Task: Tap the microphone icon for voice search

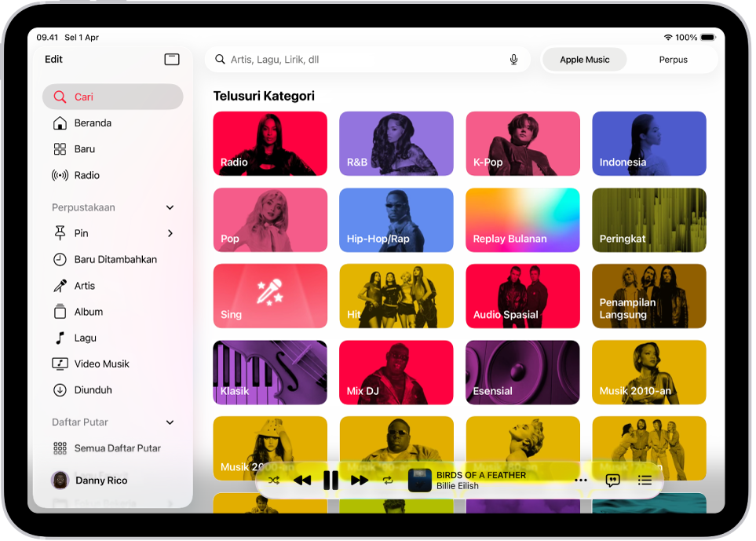Action: click(x=513, y=59)
